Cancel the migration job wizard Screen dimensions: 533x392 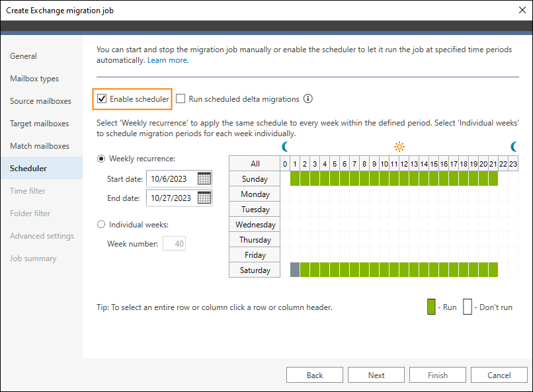(499, 375)
